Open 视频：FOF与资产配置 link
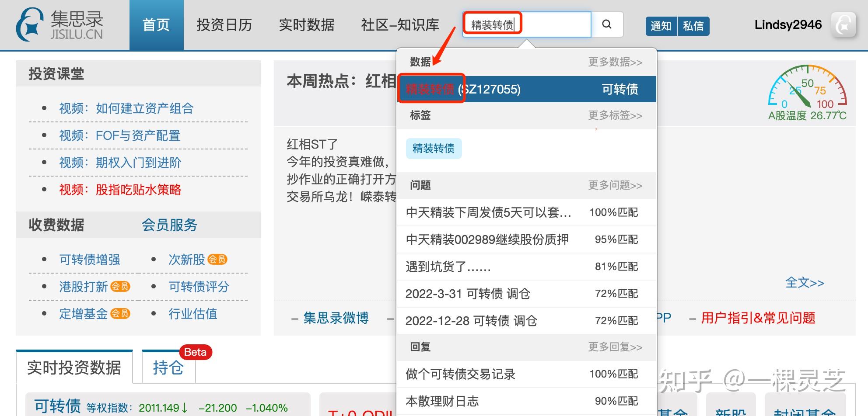Image resolution: width=868 pixels, height=416 pixels. pyautogui.click(x=120, y=135)
